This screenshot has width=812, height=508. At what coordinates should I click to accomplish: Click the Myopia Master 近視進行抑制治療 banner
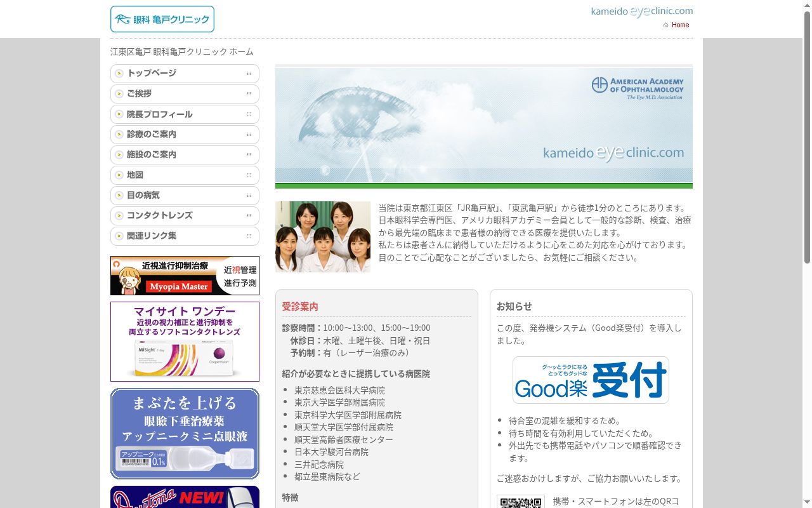click(185, 276)
